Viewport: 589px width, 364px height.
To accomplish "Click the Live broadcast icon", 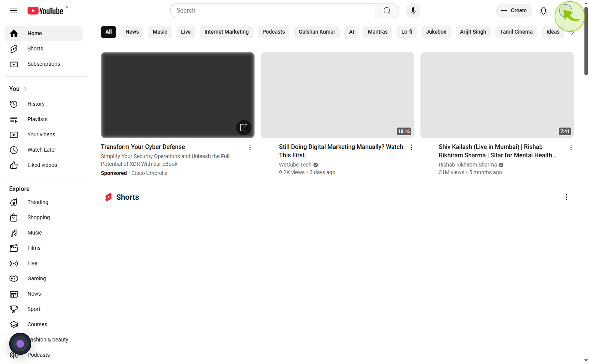I will (x=14, y=264).
